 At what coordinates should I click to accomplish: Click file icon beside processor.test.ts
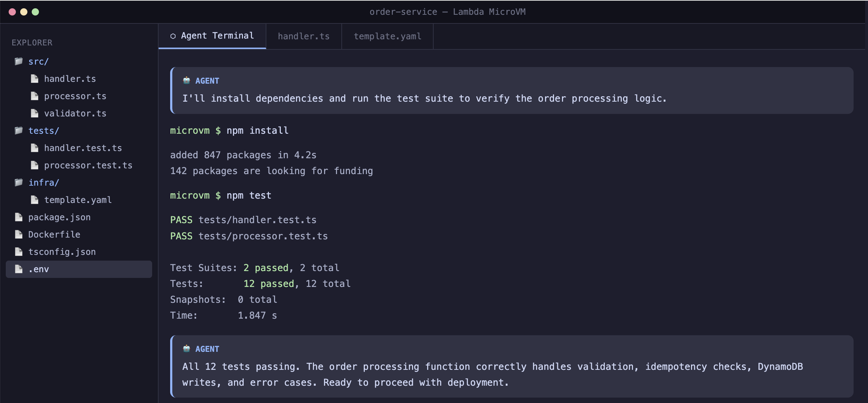point(35,165)
